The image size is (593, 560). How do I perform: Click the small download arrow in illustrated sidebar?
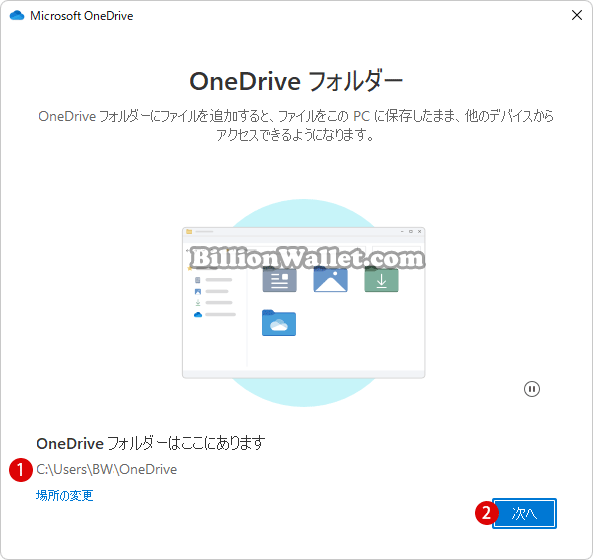click(x=198, y=303)
